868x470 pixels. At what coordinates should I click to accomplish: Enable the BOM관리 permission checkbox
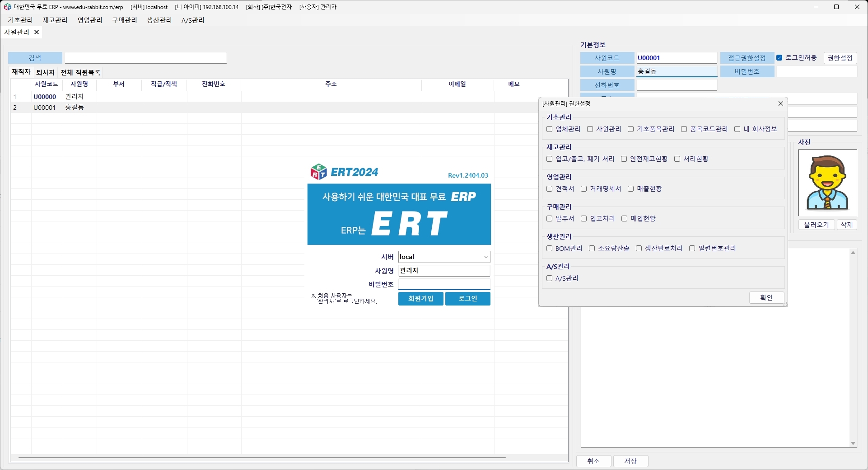point(550,249)
